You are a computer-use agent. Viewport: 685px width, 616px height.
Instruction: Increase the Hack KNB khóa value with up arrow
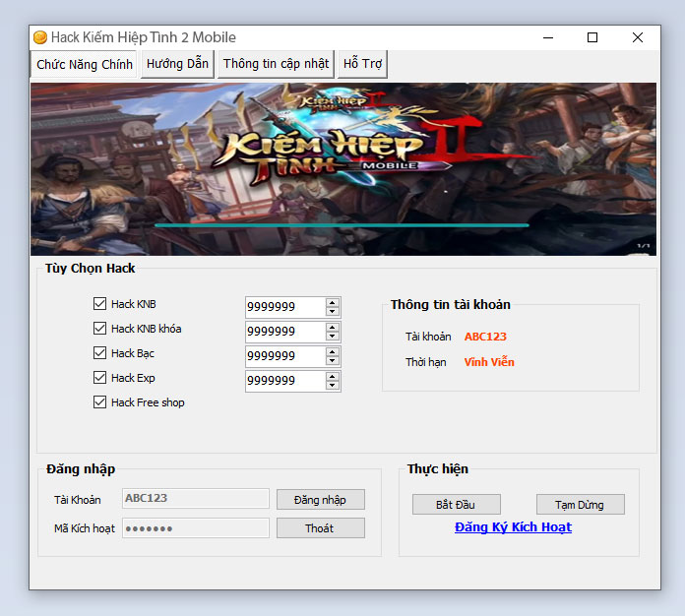(x=333, y=328)
